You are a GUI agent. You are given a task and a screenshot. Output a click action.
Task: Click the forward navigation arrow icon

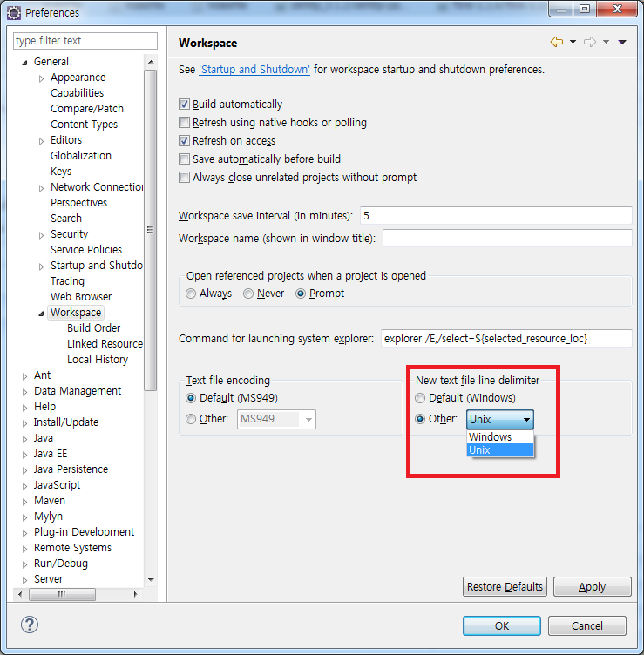pos(590,42)
